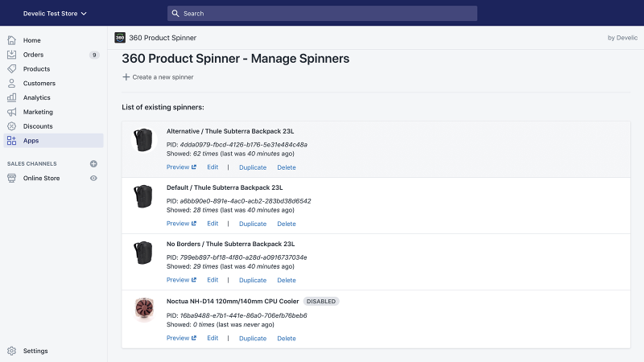Delete the Default Thule Backpack spinner
The image size is (644, 362).
coord(287,224)
